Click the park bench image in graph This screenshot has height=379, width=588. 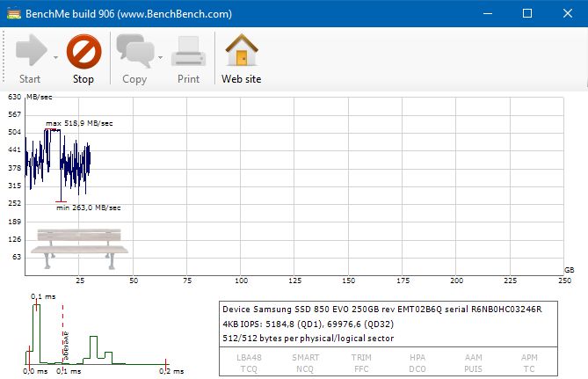[x=79, y=248]
